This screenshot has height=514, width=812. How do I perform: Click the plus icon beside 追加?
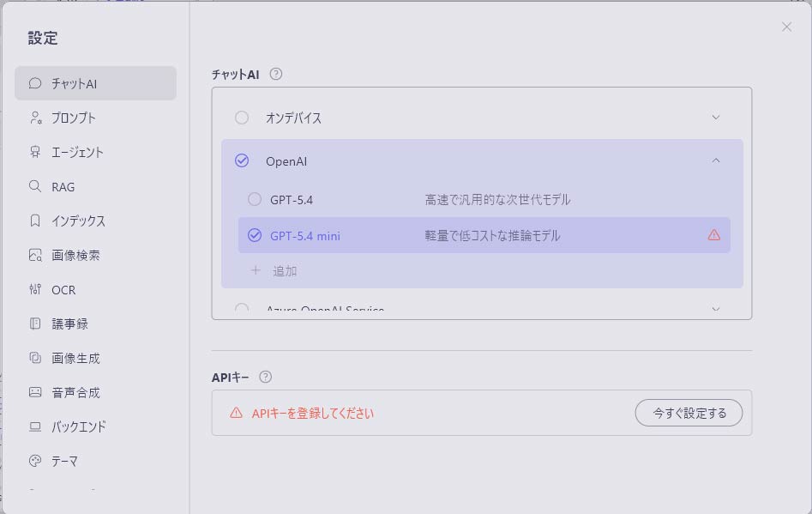coord(256,270)
